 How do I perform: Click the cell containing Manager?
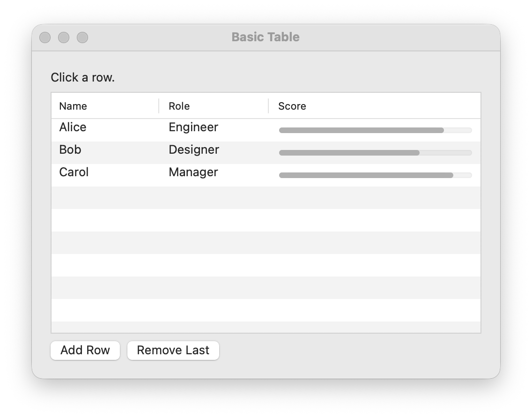point(193,172)
